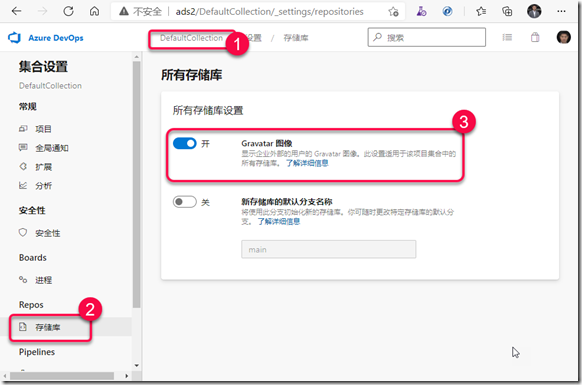Viewport: 582px width, 385px height.
Task: Open 项目 in the settings sidebar
Action: (43, 129)
